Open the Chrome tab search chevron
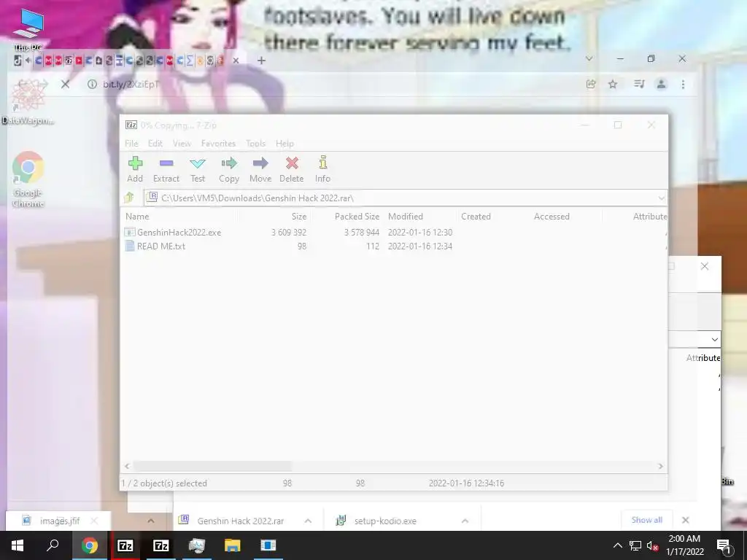The height and width of the screenshot is (560, 747). pyautogui.click(x=589, y=58)
